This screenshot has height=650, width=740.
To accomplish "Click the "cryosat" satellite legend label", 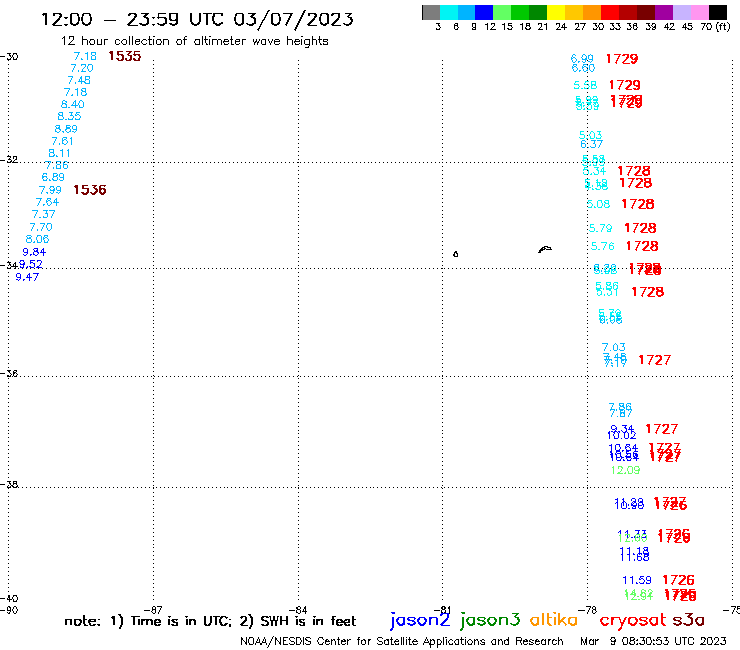I will click(633, 621).
